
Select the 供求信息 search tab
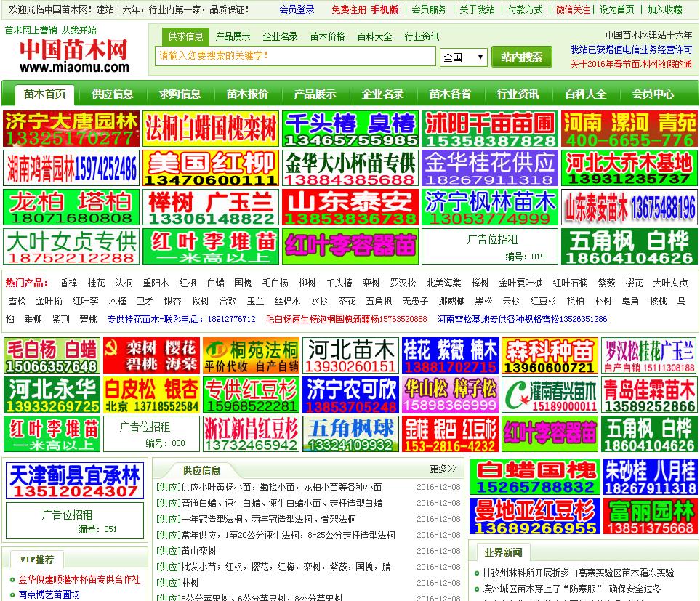pyautogui.click(x=185, y=36)
